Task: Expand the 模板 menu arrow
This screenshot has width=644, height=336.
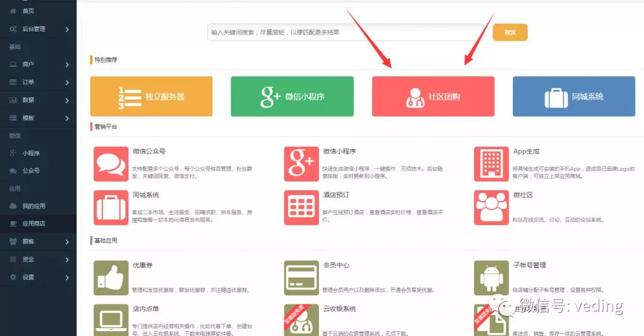Action: tap(67, 118)
